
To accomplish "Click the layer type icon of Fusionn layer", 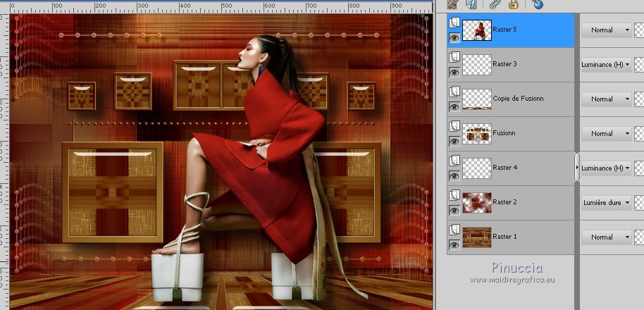I will coord(454,127).
